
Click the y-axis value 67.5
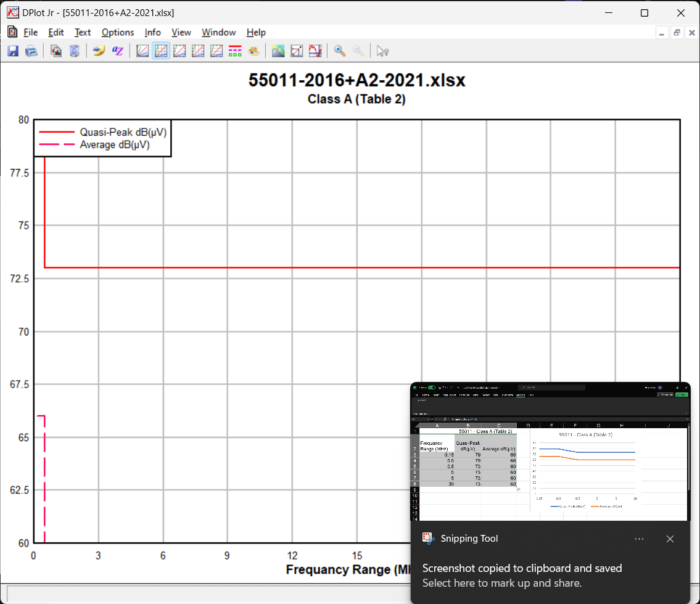[19, 384]
